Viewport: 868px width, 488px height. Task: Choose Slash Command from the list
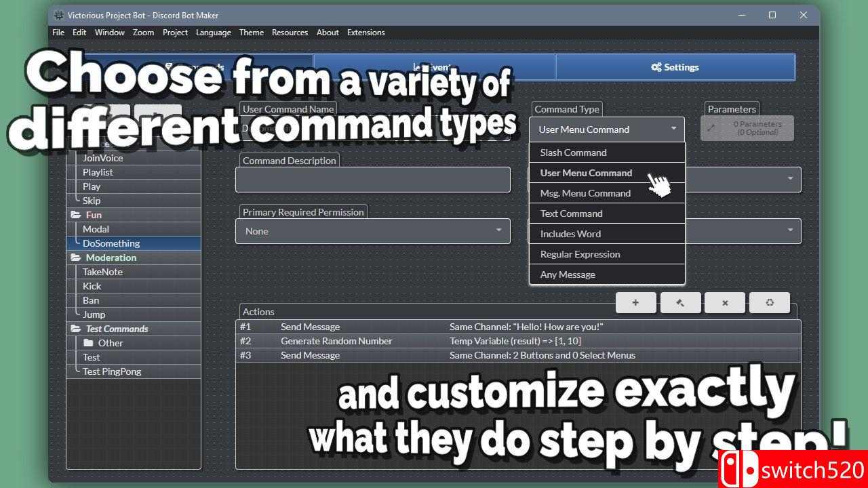click(573, 152)
